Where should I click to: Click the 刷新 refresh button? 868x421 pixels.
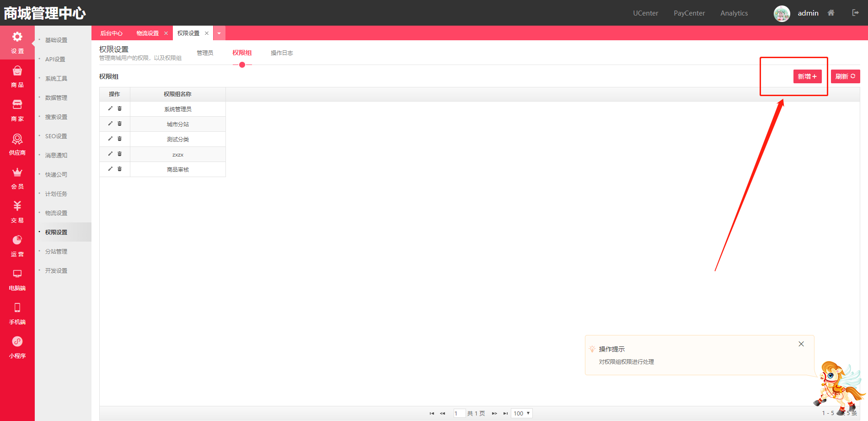(845, 76)
